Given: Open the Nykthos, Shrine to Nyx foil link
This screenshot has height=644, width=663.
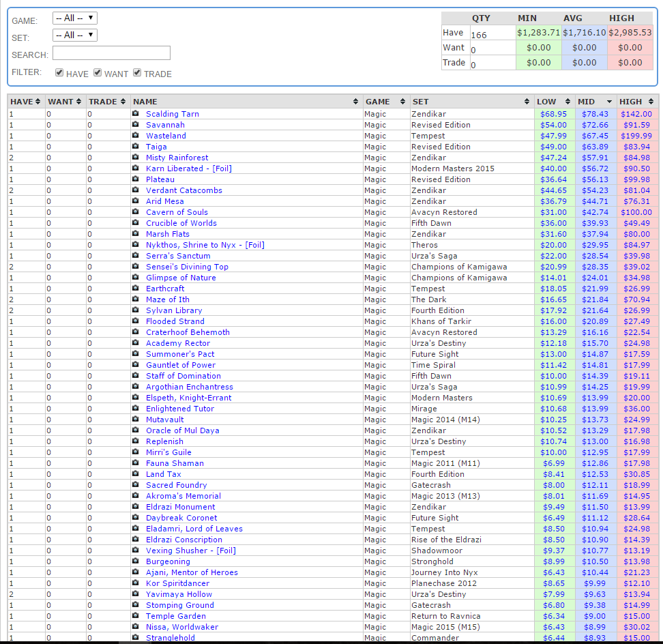Looking at the screenshot, I should [205, 245].
